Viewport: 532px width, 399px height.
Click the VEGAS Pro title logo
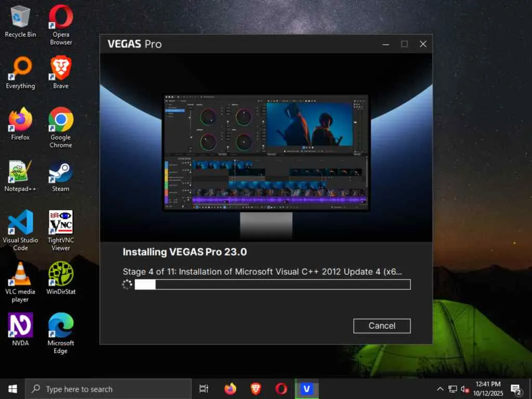tap(135, 44)
